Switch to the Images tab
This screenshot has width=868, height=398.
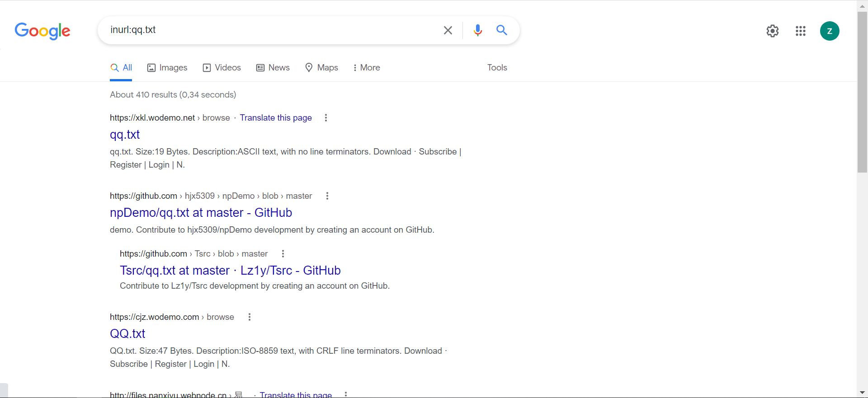click(167, 68)
